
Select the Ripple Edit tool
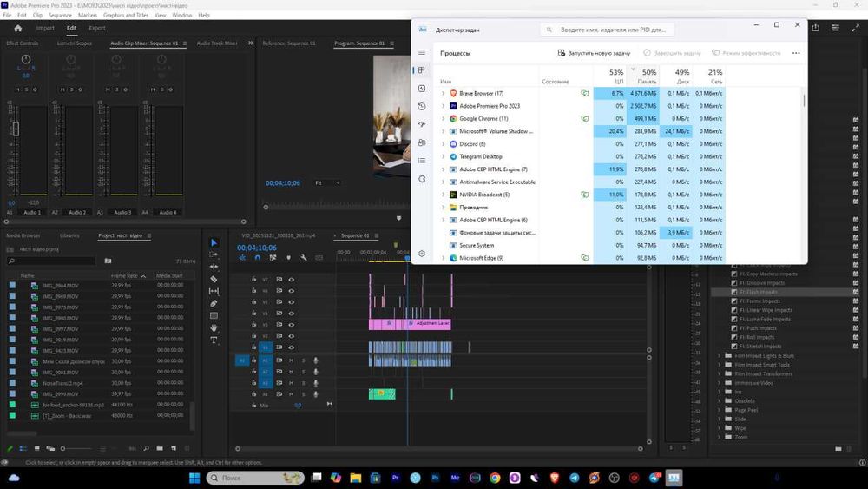tap(214, 267)
